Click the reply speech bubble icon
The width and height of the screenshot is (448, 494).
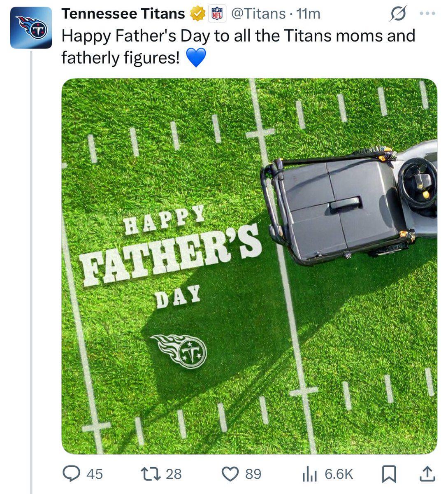(71, 473)
